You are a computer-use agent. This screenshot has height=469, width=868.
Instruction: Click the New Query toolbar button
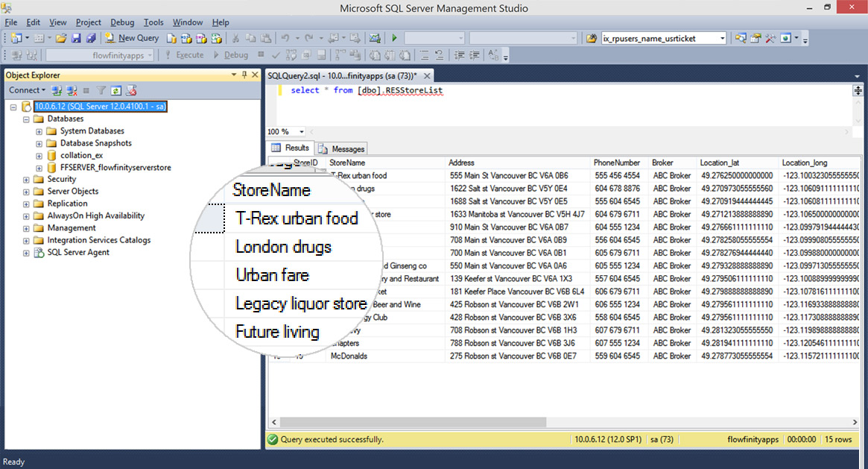coord(132,38)
